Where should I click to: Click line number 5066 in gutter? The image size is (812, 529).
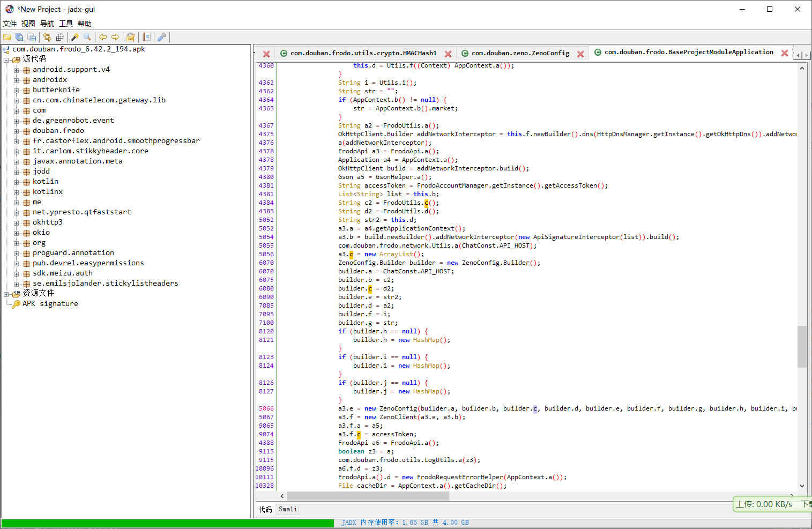pos(266,408)
